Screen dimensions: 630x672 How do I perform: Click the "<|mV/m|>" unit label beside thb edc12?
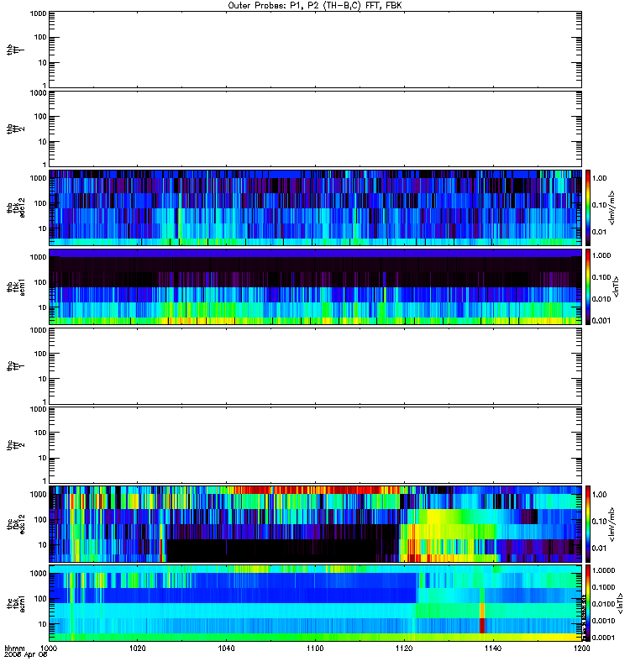[612, 207]
